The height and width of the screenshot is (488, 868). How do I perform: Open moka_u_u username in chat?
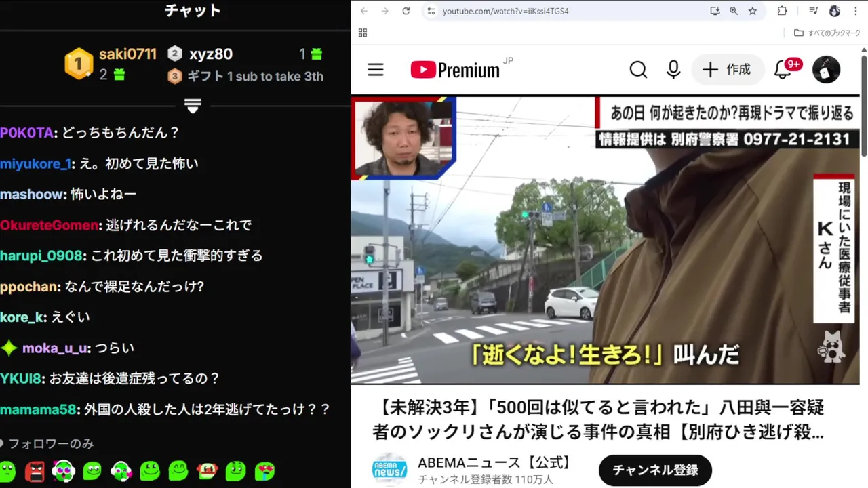[x=54, y=348]
